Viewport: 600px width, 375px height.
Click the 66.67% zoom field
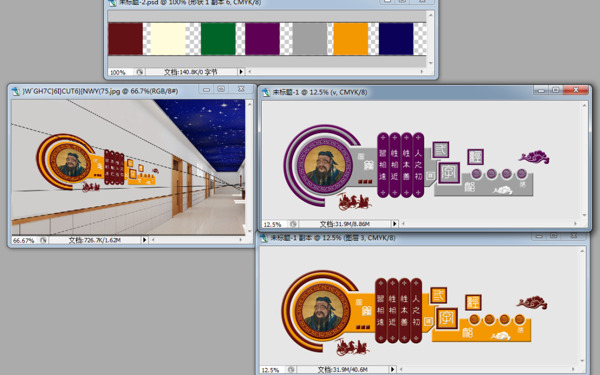(x=24, y=240)
